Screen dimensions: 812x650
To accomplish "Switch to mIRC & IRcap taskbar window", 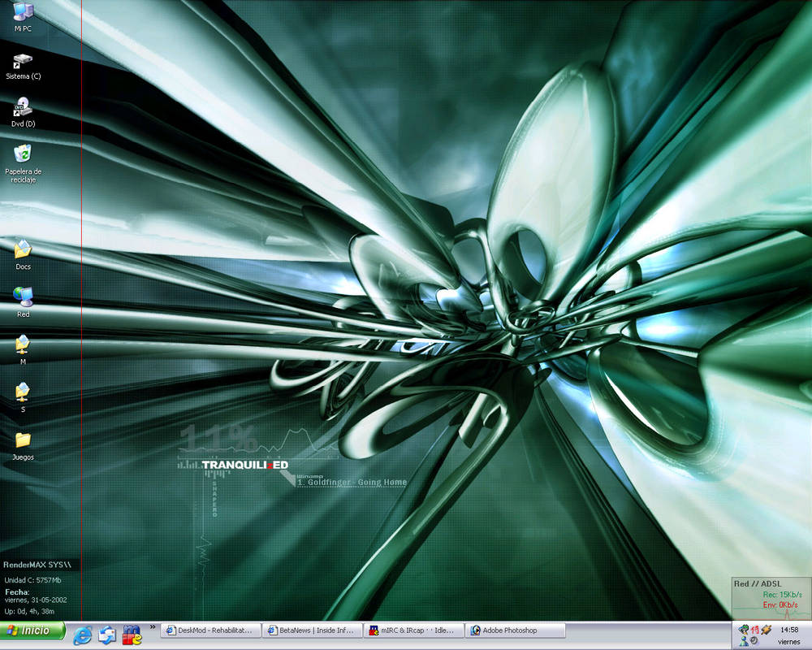I will click(x=412, y=630).
